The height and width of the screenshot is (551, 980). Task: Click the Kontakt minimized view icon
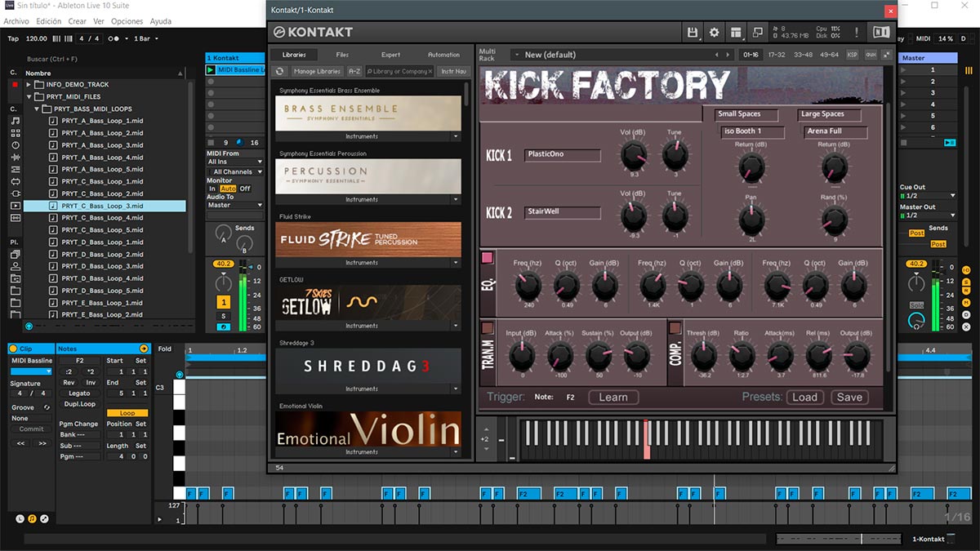[757, 33]
